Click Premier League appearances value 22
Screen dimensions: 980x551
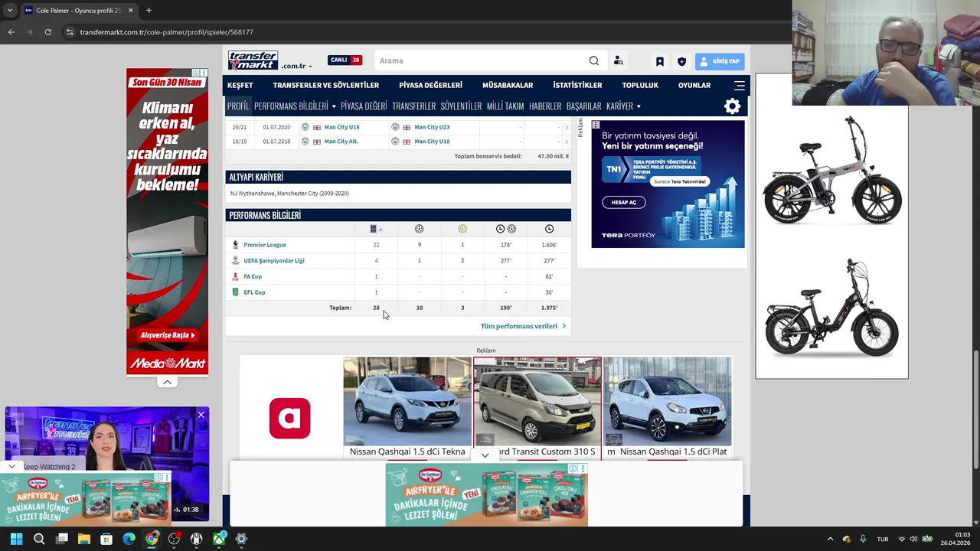[x=376, y=245]
